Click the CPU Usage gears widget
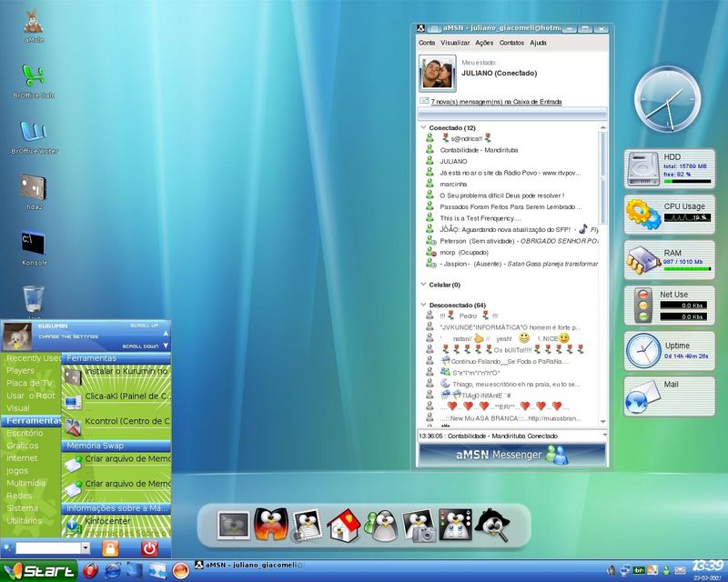The image size is (728, 582). click(x=669, y=215)
